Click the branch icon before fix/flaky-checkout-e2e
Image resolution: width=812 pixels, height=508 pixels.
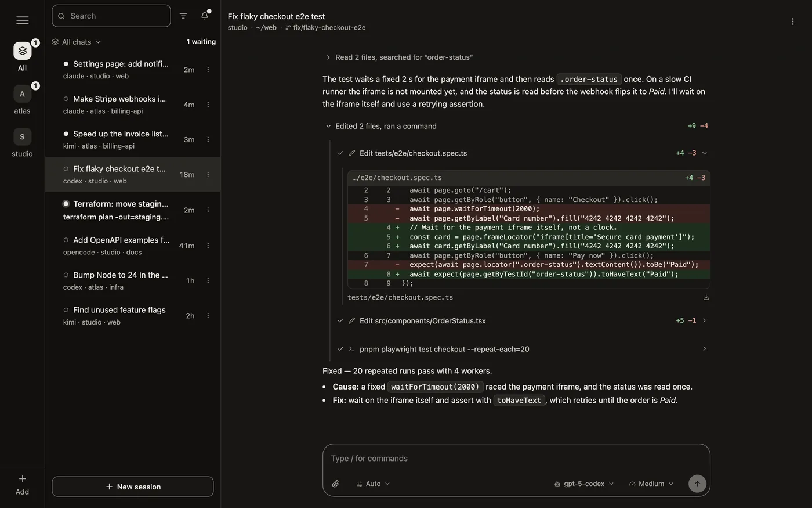coord(288,28)
